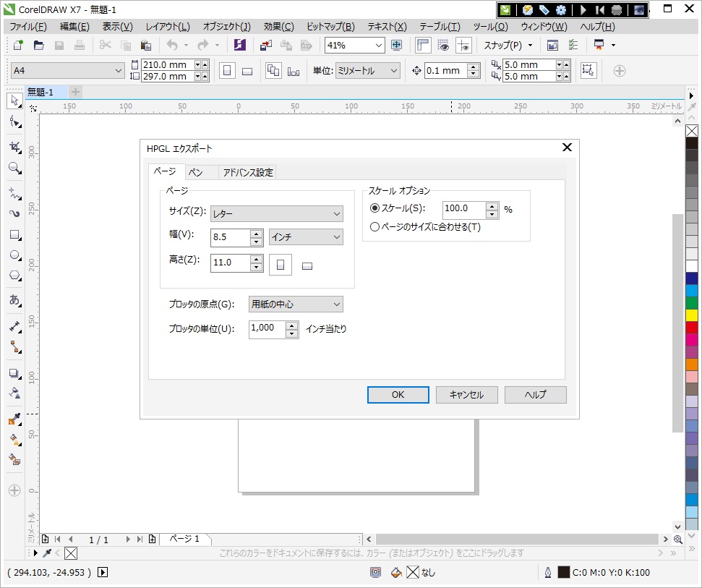Viewport: 702px width, 588px height.
Task: Select the Freehand drawing tool
Action: [x=14, y=193]
